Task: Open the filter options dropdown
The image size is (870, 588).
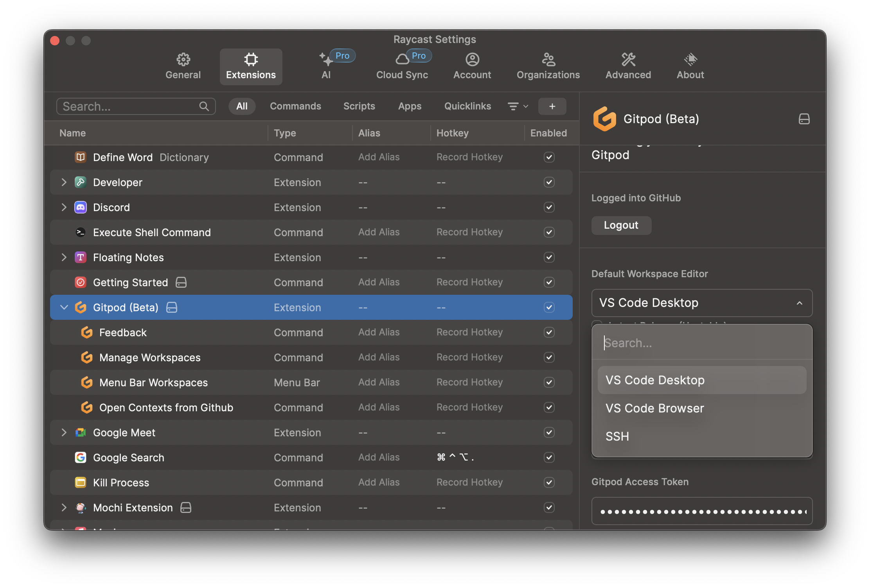Action: tap(518, 106)
